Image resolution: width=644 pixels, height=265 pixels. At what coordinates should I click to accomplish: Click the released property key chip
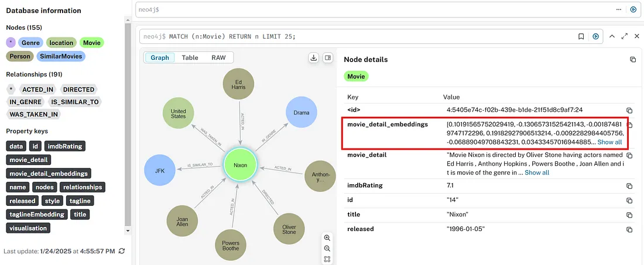tap(23, 201)
